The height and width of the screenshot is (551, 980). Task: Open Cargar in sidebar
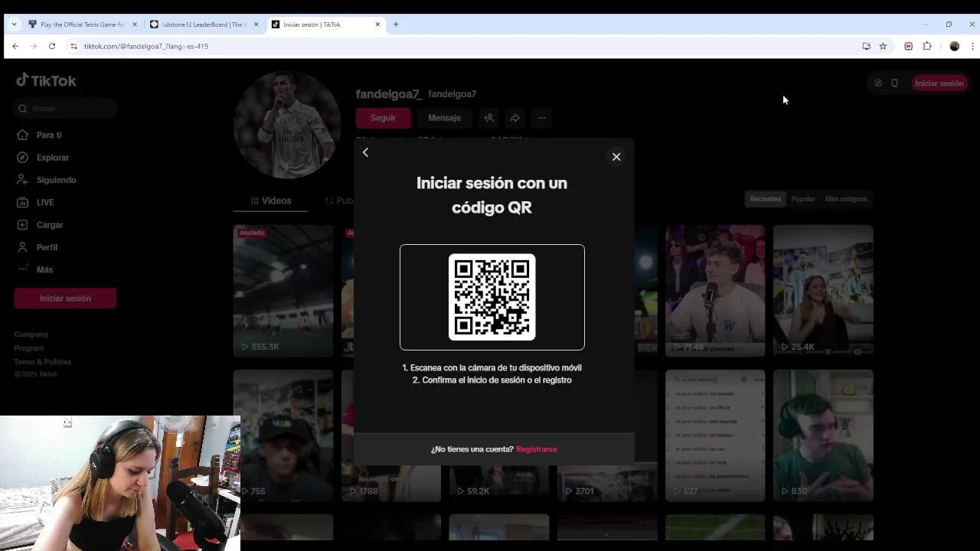[50, 225]
